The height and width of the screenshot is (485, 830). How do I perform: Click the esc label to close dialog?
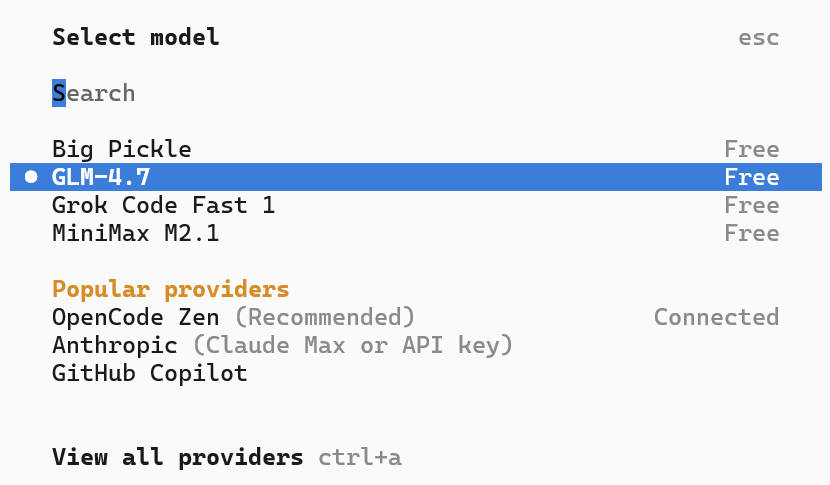pos(758,38)
